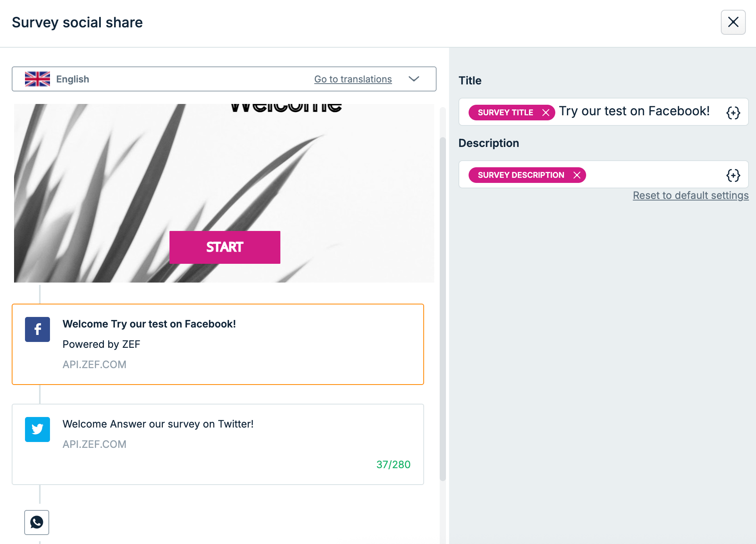Insert variable into Title field
The image size is (756, 544).
point(733,113)
